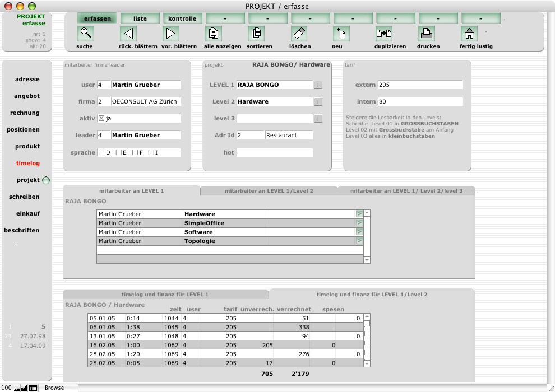Open rechnung in the left sidebar

tap(25, 113)
